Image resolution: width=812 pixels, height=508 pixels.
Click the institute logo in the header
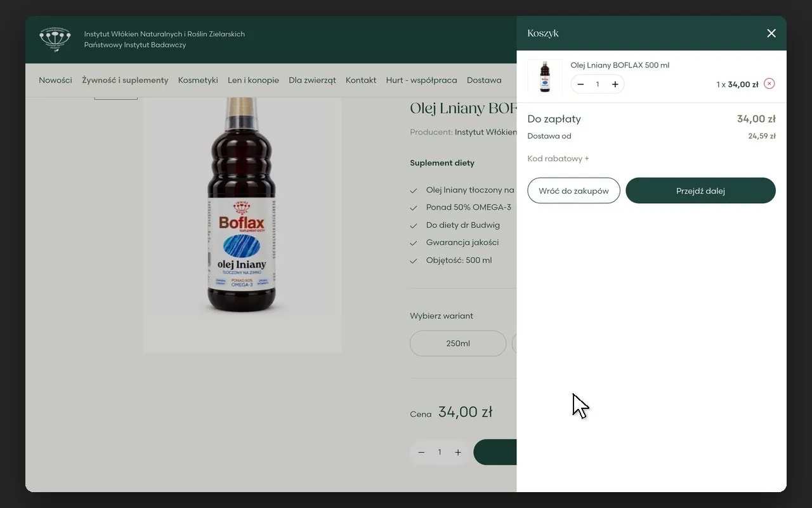(x=55, y=39)
